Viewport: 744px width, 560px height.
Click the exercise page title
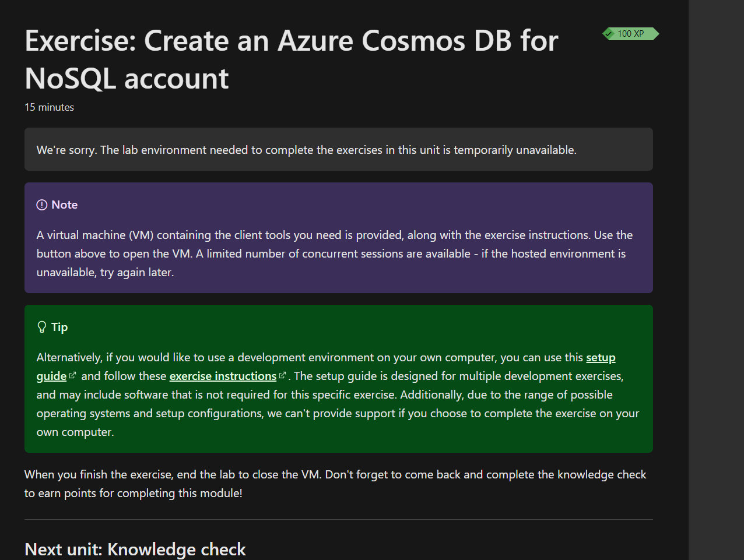[290, 58]
